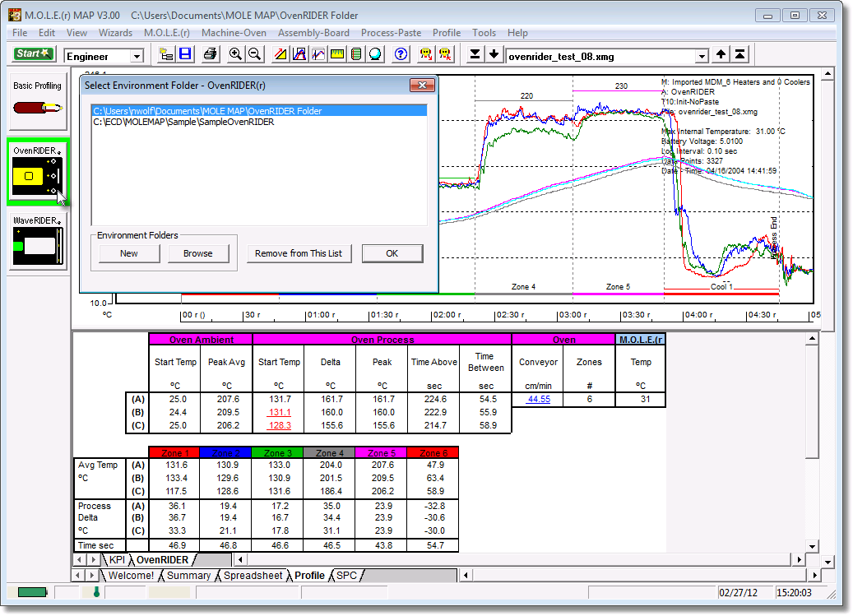The width and height of the screenshot is (853, 616).
Task: Open the Wizards menu
Action: coord(115,33)
